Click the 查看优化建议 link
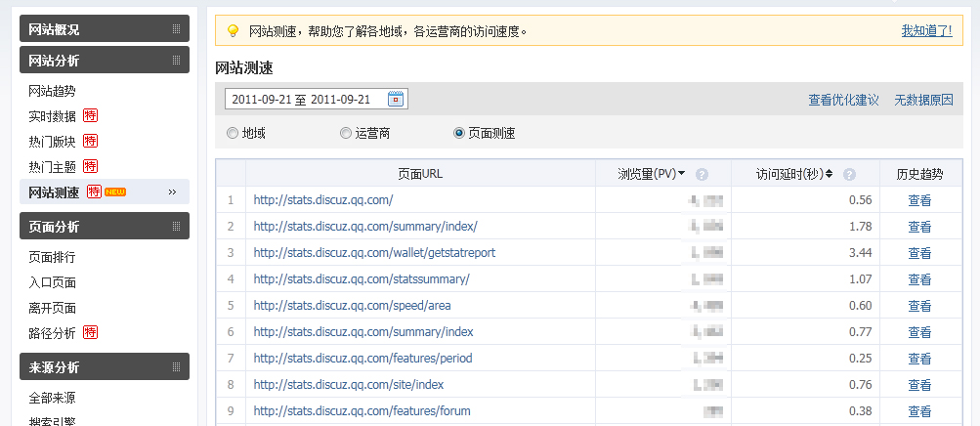Viewport: 980px width, 426px height. [x=844, y=100]
